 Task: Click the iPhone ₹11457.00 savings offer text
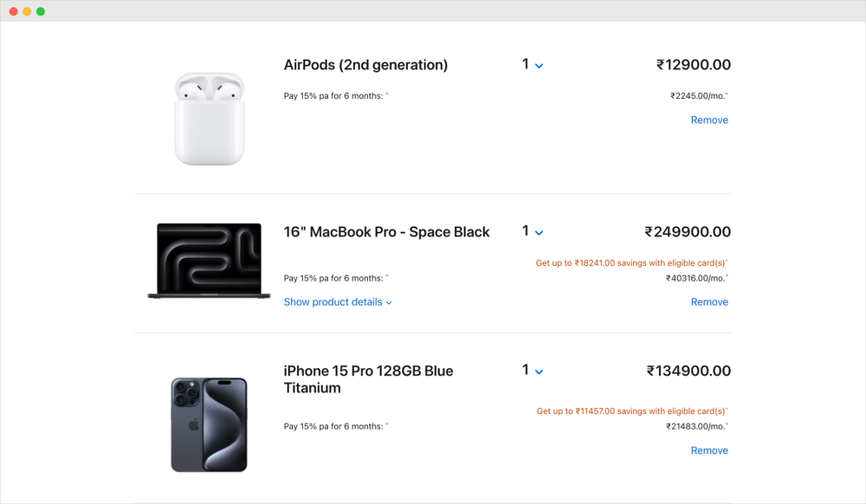point(632,411)
